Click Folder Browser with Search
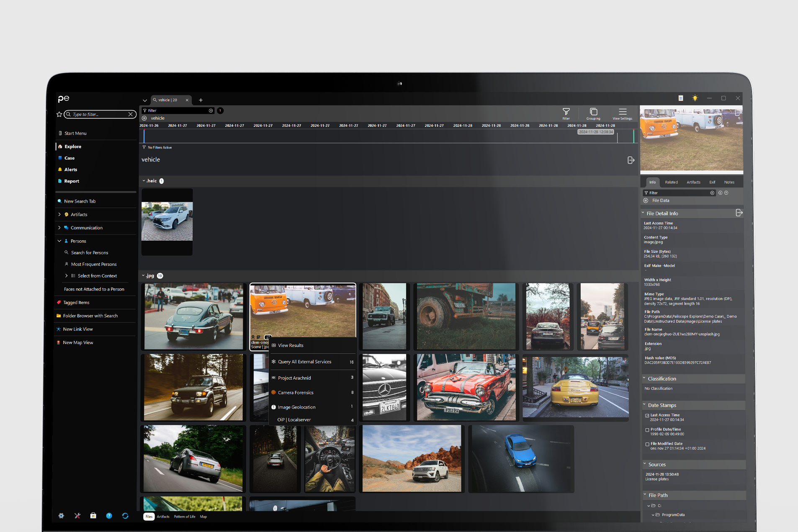Screen dimensions: 798x532 [x=90, y=316]
